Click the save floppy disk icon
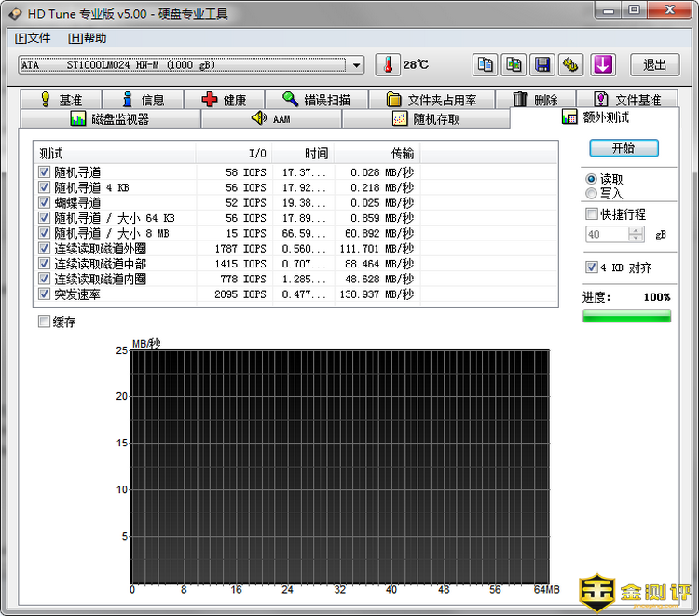Image resolution: width=699 pixels, height=616 pixels. 541,64
